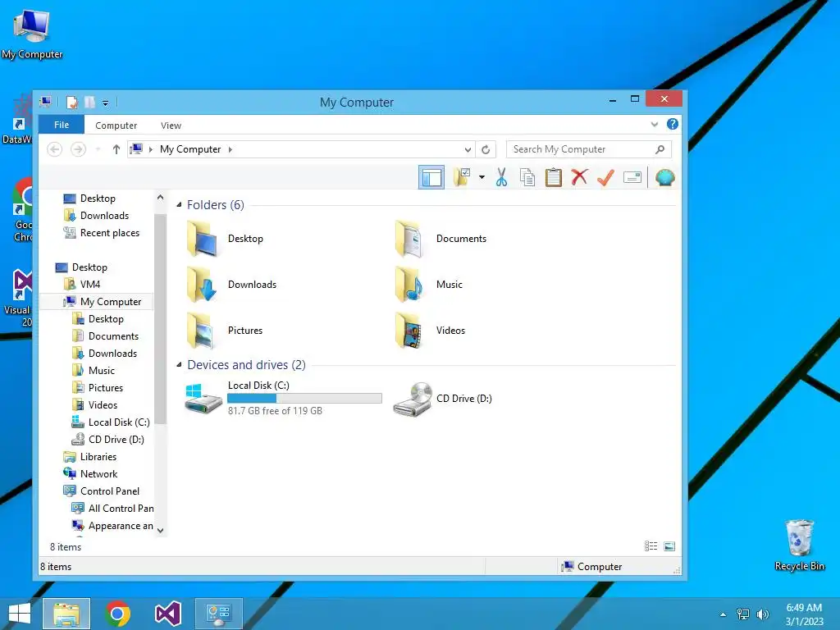Viewport: 840px width, 630px height.
Task: Select All Control Panel Items tree entry
Action: pyautogui.click(x=112, y=508)
